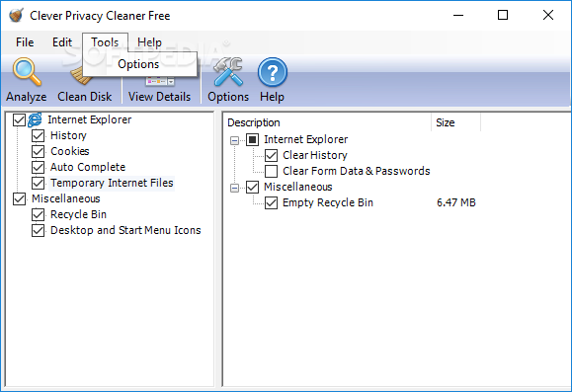Toggle the Cookies checkbox
This screenshot has width=572, height=392.
[38, 151]
